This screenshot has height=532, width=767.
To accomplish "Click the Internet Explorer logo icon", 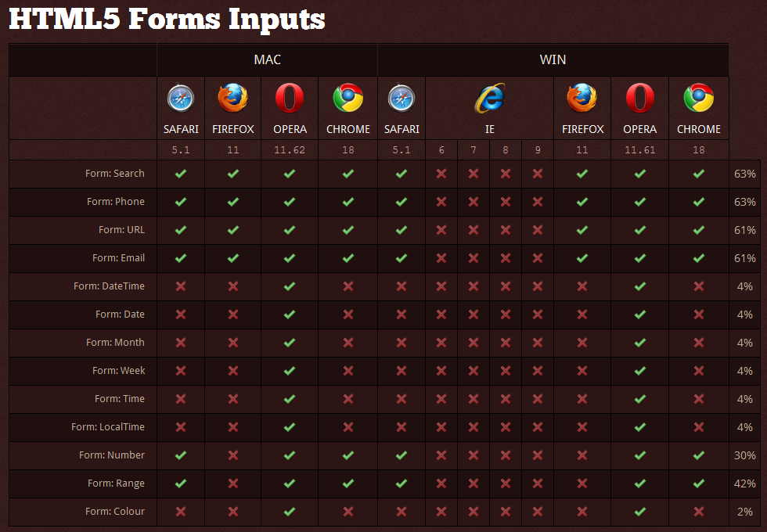I will (489, 99).
